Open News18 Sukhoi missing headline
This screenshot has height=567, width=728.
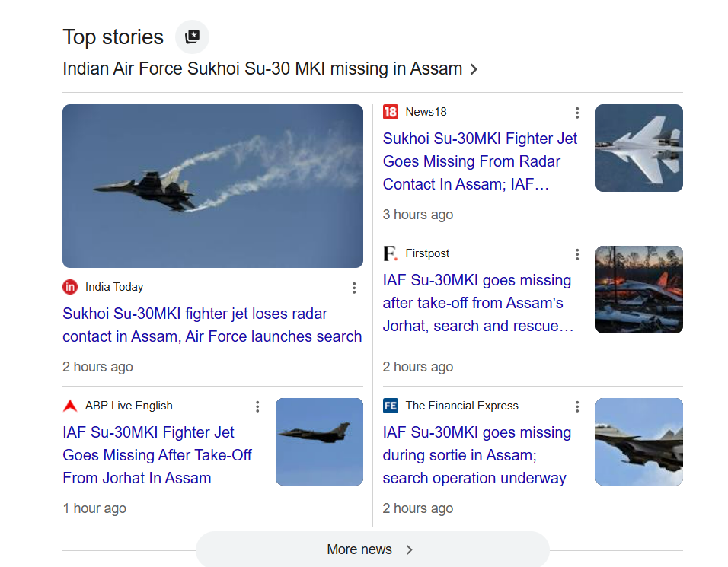pyautogui.click(x=480, y=161)
